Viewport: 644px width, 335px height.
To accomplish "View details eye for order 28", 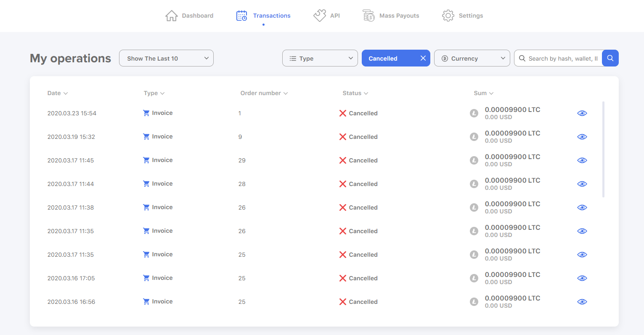I will [x=582, y=184].
